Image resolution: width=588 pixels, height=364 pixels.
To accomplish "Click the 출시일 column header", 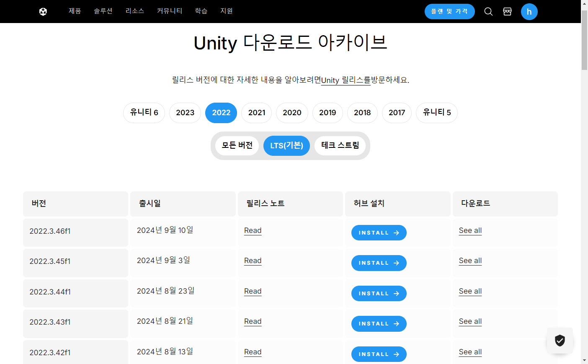I will coord(183,204).
